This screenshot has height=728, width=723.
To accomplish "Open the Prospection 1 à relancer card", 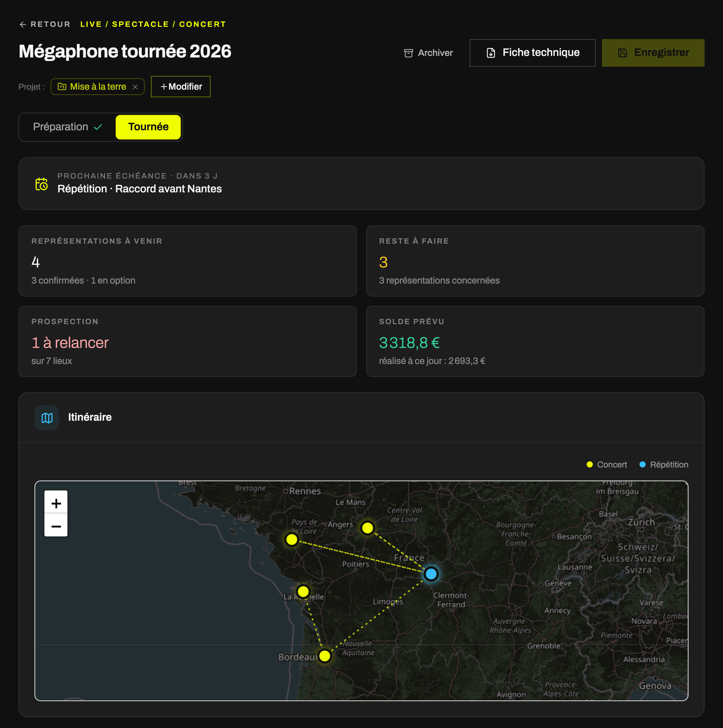I will (x=188, y=341).
